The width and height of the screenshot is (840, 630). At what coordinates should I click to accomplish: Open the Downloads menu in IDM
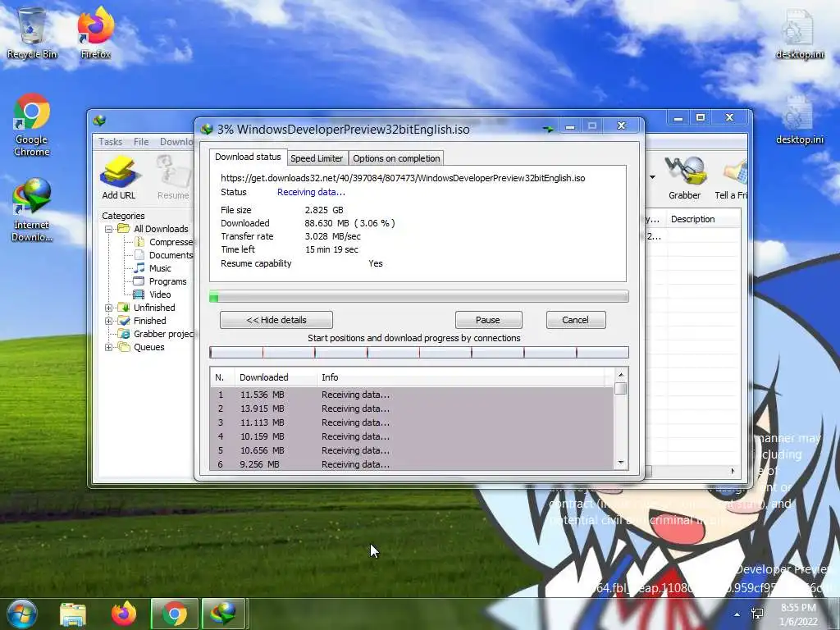(x=177, y=141)
